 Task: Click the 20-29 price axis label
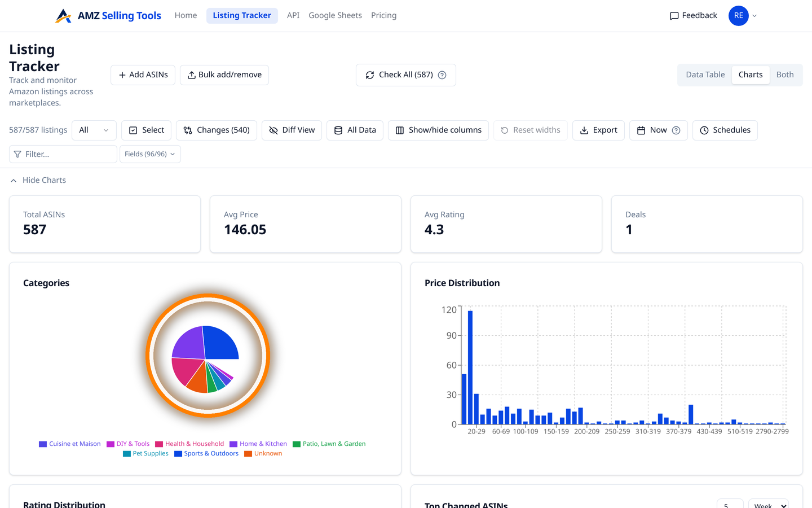(476, 431)
